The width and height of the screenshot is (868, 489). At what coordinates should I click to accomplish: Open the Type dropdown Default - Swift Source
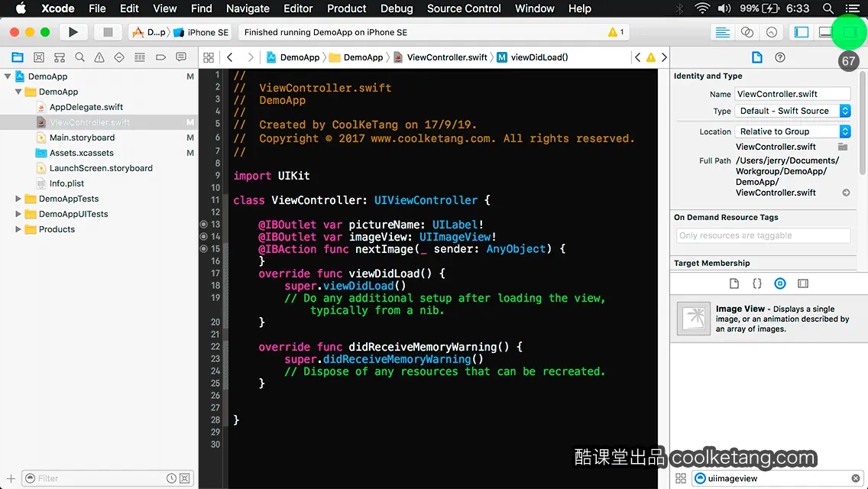[792, 111]
